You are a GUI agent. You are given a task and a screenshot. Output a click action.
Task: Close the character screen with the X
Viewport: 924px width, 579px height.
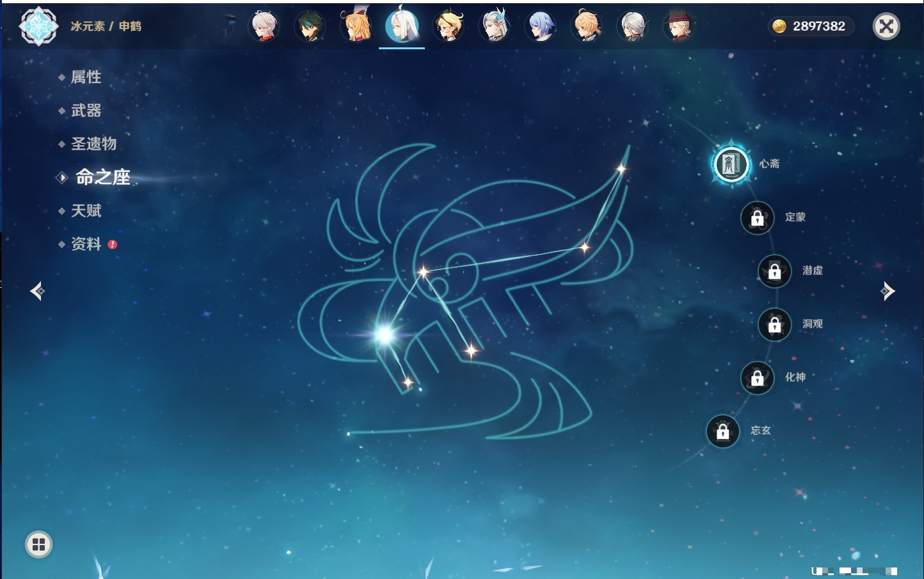886,26
